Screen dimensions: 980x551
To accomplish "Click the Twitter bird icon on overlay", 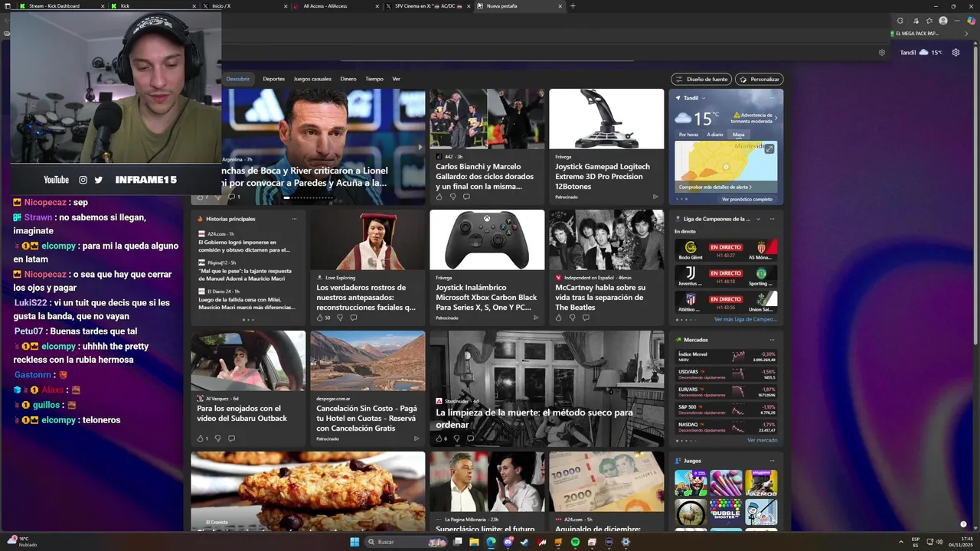I will 98,180.
